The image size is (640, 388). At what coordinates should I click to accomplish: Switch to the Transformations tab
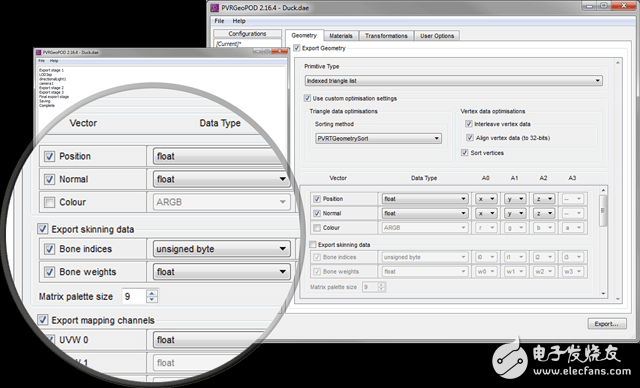(x=386, y=36)
